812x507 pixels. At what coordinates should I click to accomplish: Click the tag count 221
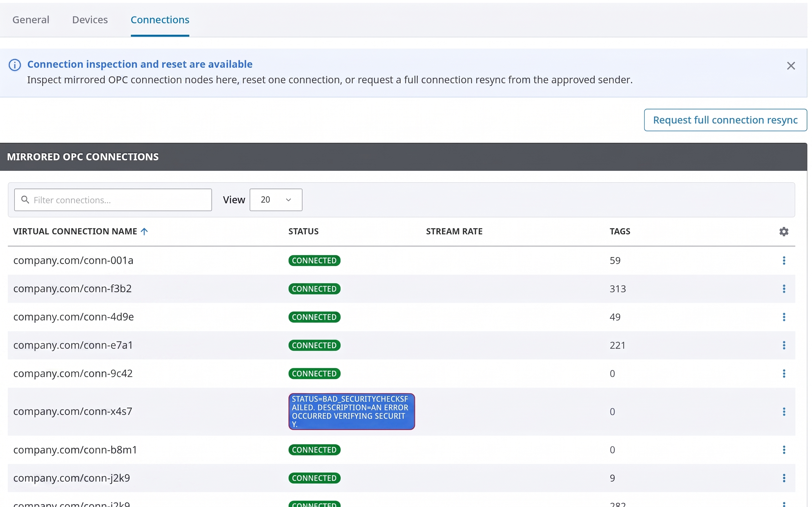point(617,345)
